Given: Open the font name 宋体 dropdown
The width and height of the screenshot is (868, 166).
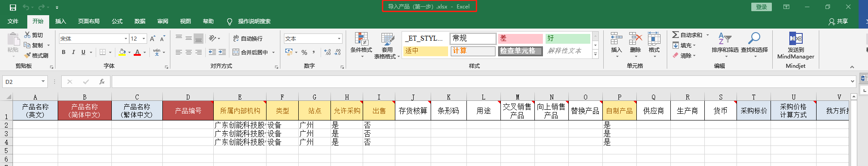Looking at the screenshot, I should pyautogui.click(x=126, y=39).
